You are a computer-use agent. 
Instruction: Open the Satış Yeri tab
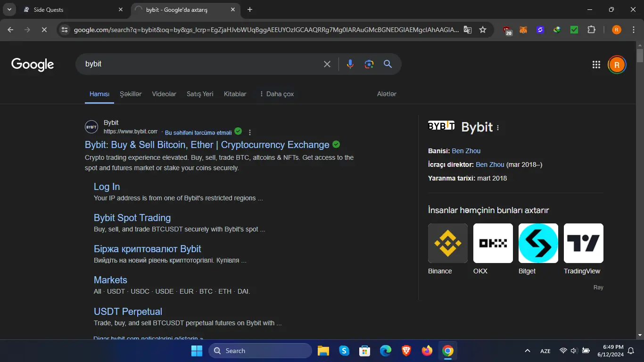(x=200, y=94)
